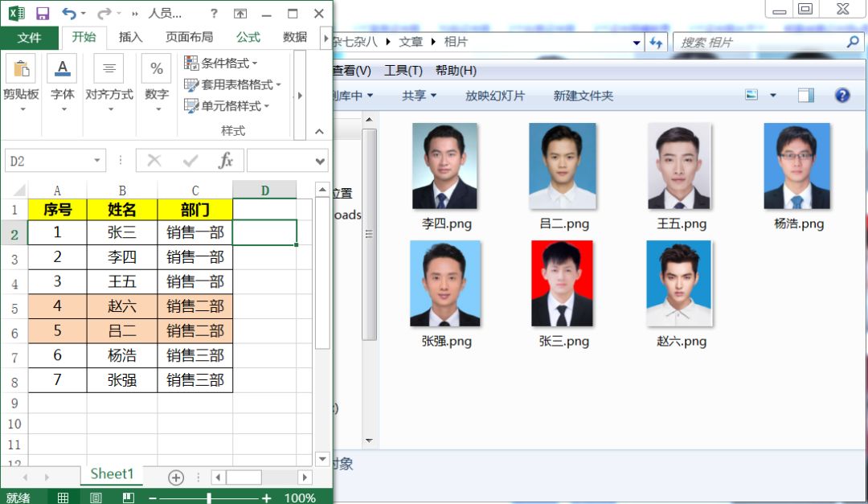Select column D header
The image size is (868, 504).
pyautogui.click(x=264, y=191)
